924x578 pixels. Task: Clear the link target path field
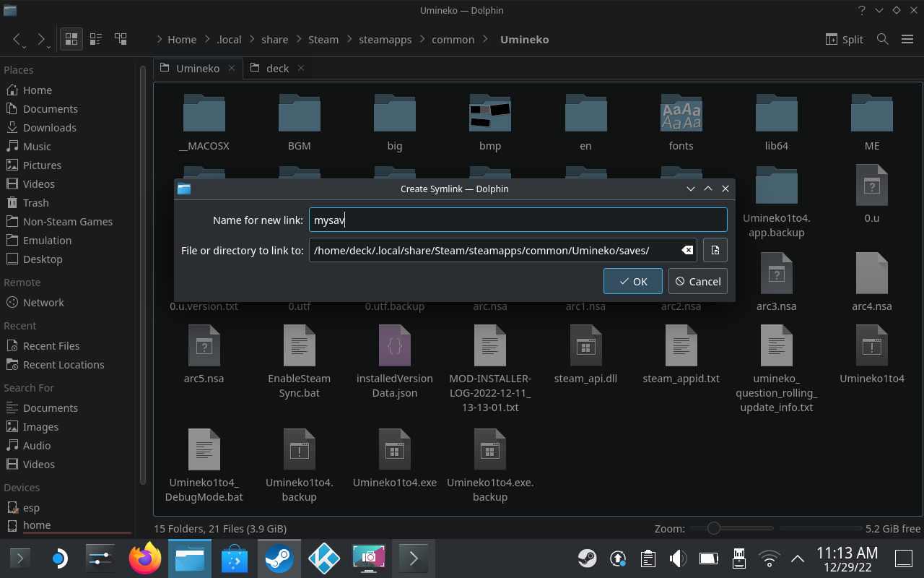tap(687, 250)
